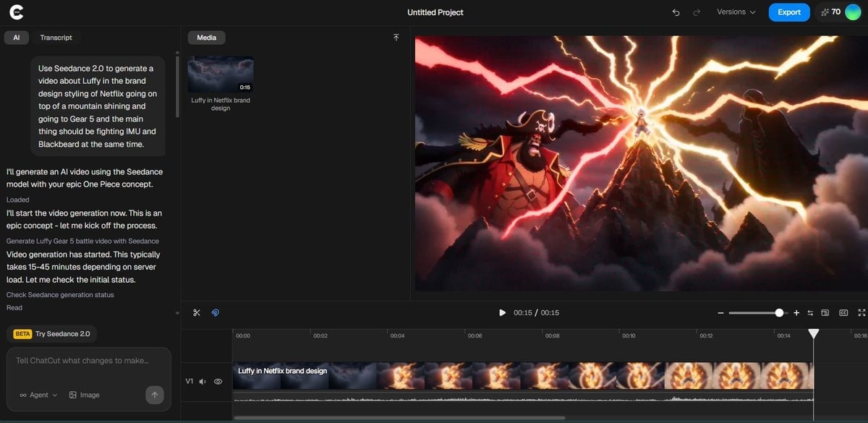868x423 pixels.
Task: Zoom in timeline with plus icon
Action: click(796, 313)
